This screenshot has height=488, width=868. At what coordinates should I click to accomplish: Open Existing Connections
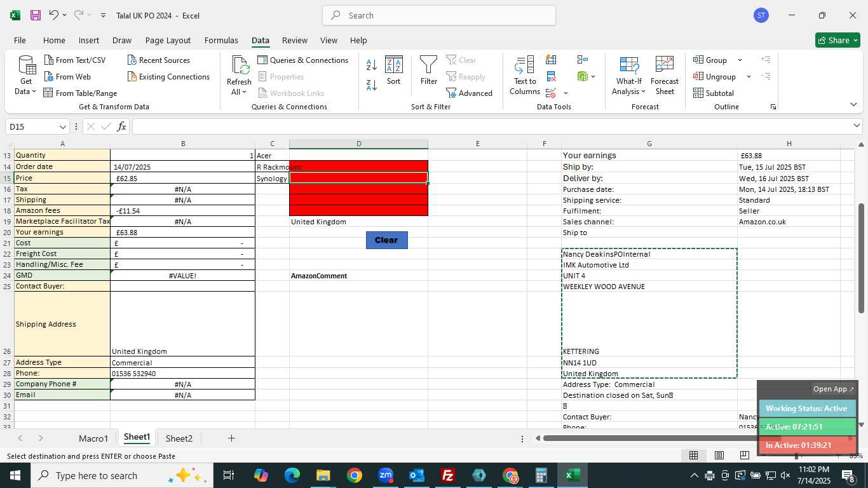[x=168, y=77]
